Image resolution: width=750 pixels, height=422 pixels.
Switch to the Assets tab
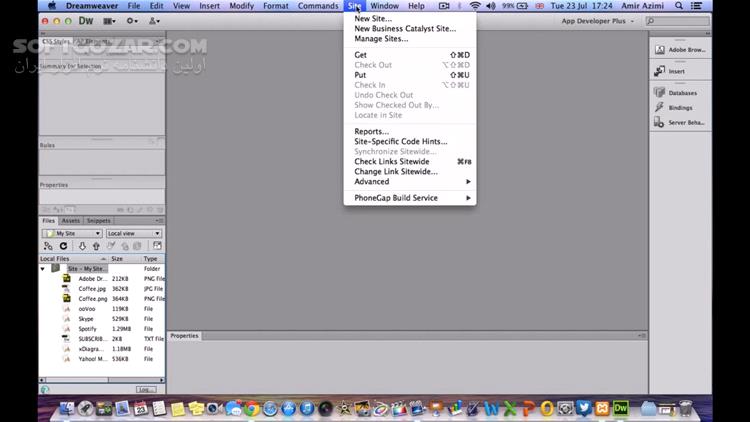pyautogui.click(x=70, y=221)
